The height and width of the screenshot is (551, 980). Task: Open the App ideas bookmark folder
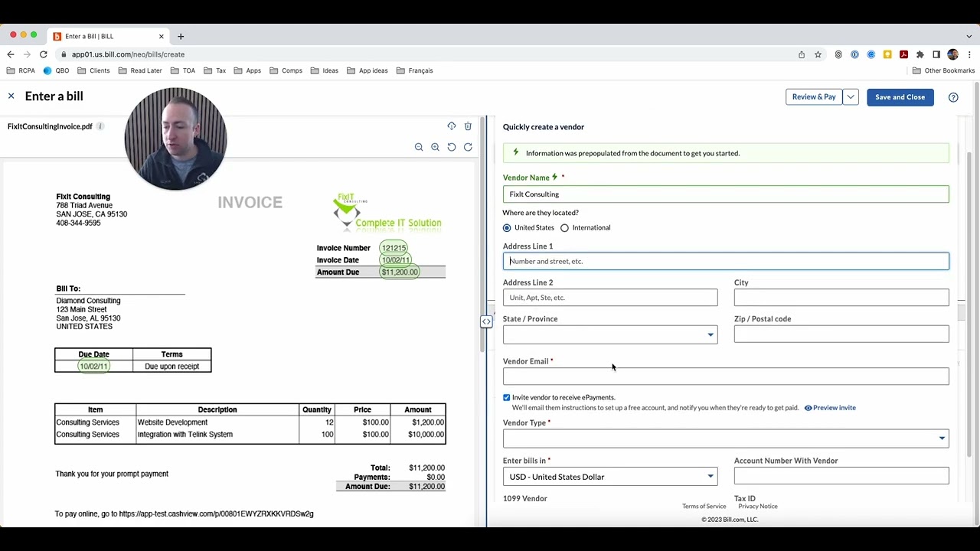click(x=367, y=70)
